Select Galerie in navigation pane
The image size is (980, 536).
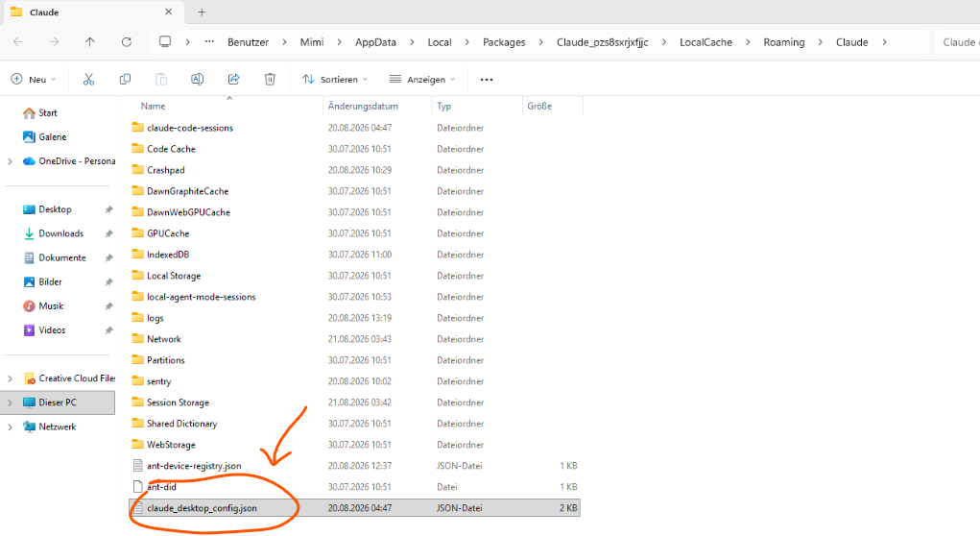53,137
